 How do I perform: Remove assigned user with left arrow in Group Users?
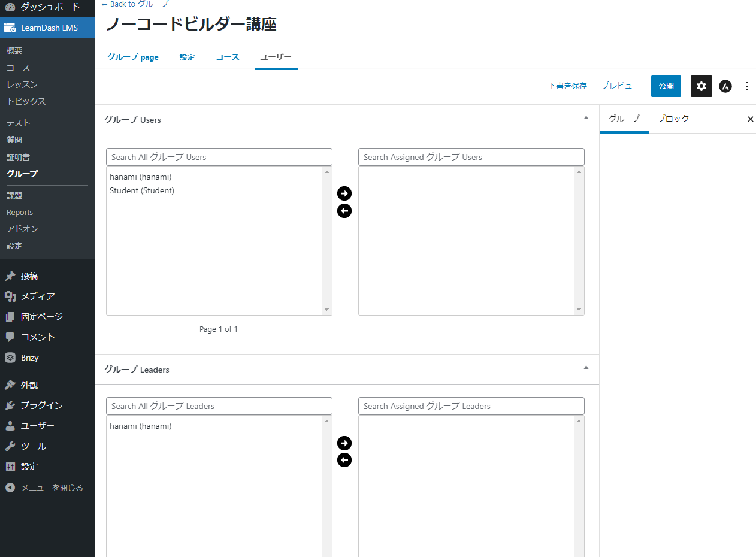pyautogui.click(x=344, y=211)
